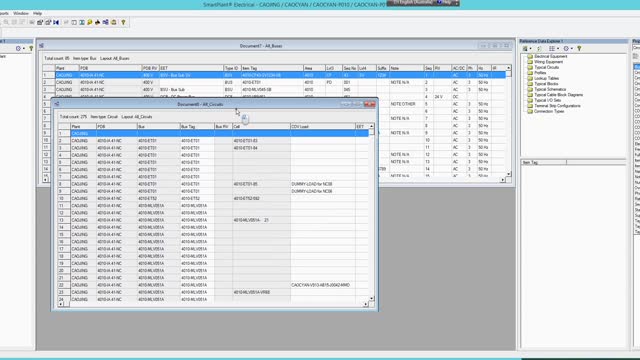Click Type ID column header in All_Buses
The width and height of the screenshot is (640, 360).
point(232,68)
